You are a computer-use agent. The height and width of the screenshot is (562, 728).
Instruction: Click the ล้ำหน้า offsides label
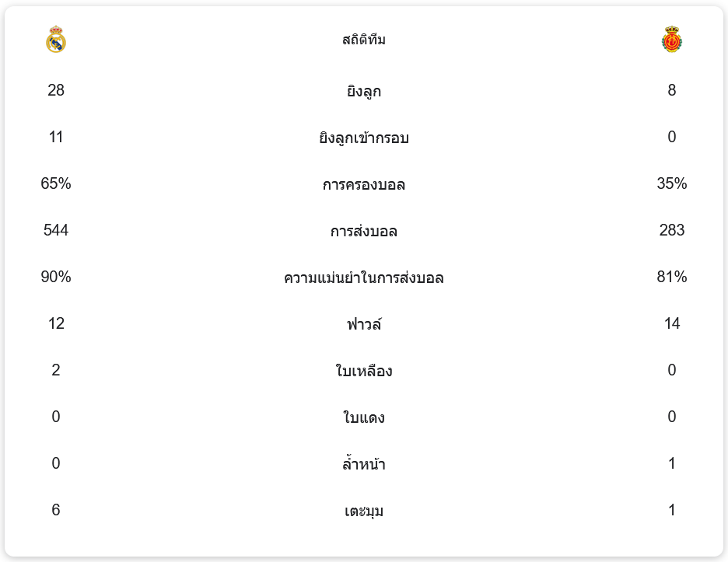364,464
